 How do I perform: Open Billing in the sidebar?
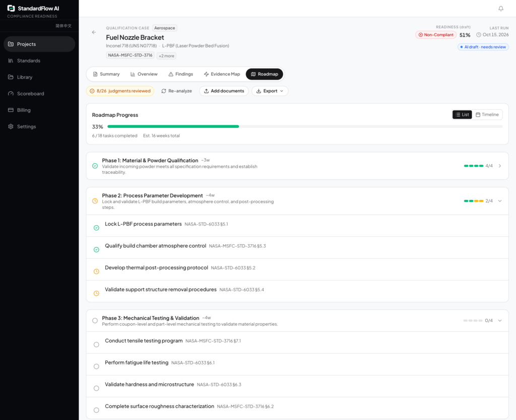coord(39,110)
